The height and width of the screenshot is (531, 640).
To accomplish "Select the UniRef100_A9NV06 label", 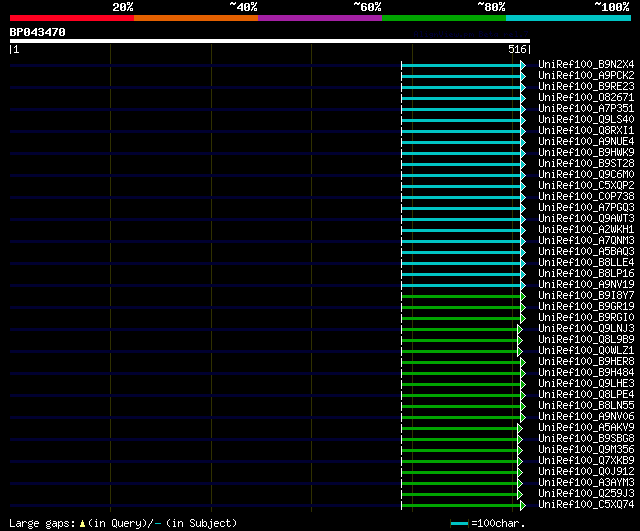I will point(586,417).
